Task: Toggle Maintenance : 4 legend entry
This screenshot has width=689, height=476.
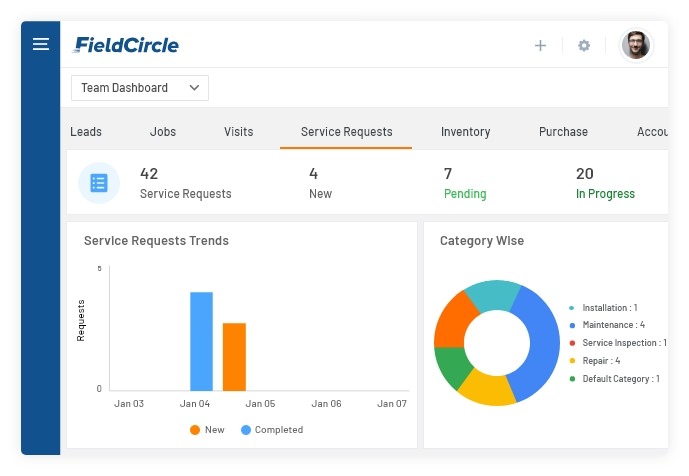Action: tap(607, 325)
